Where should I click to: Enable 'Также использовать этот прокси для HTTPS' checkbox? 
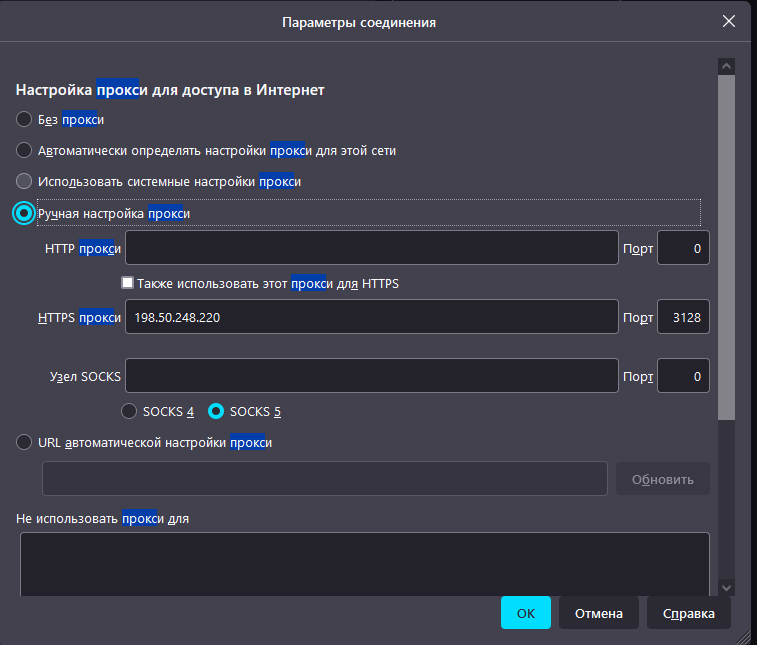point(127,283)
